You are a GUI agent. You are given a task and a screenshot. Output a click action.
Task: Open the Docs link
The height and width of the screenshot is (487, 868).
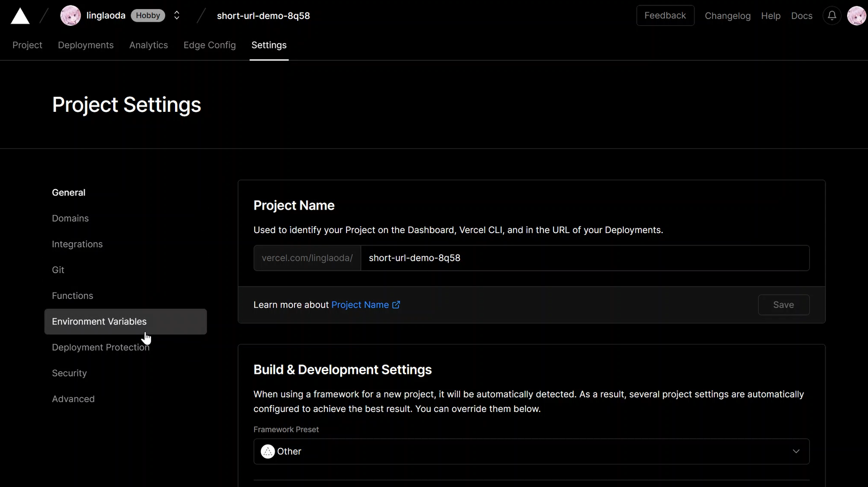click(802, 16)
